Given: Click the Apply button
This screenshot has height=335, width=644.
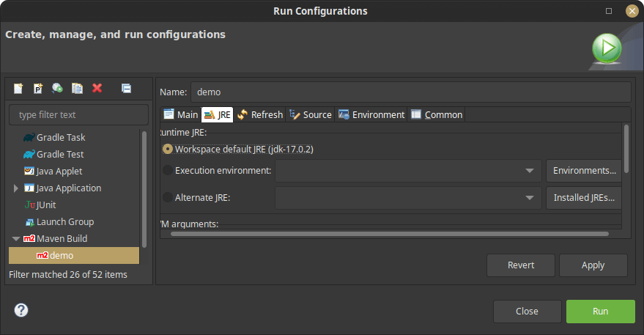Looking at the screenshot, I should [x=593, y=265].
